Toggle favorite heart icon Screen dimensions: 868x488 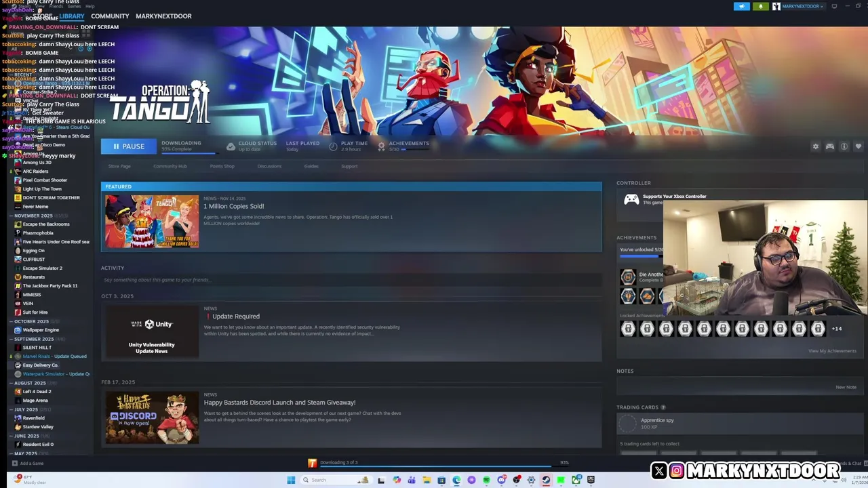tap(859, 146)
